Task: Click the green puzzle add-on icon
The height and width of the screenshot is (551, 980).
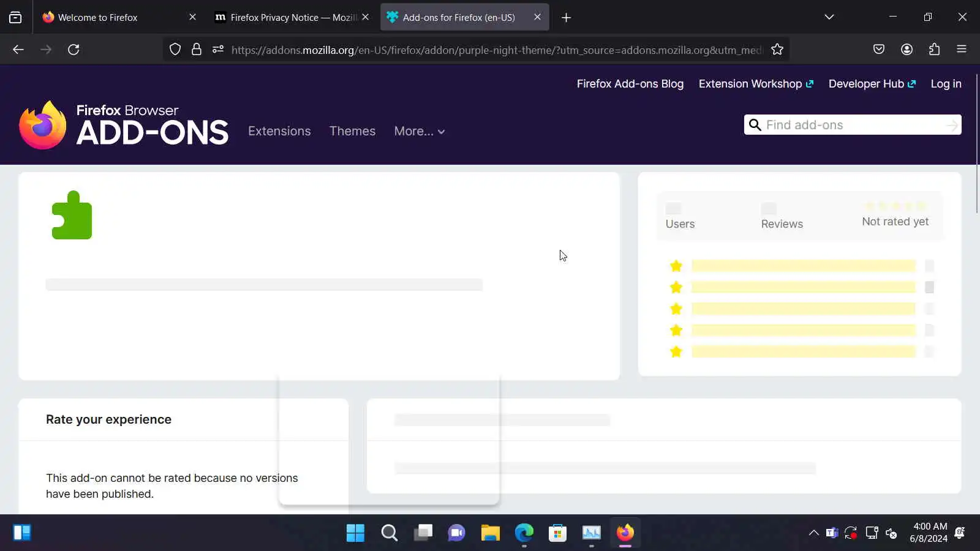Action: tap(72, 215)
